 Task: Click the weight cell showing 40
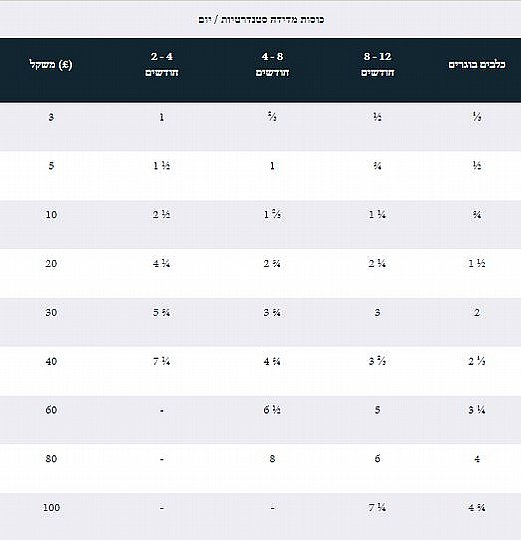(x=51, y=361)
